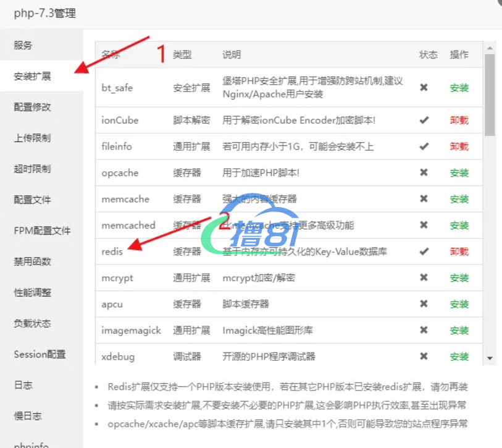Viewport: 502px width, 448px height.
Task: Go to Session配置 settings
Action: click(x=40, y=354)
